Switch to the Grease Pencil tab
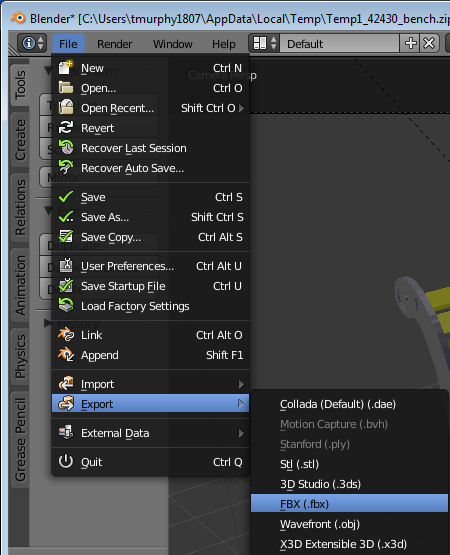Screen dimensions: 450x555 [20, 440]
